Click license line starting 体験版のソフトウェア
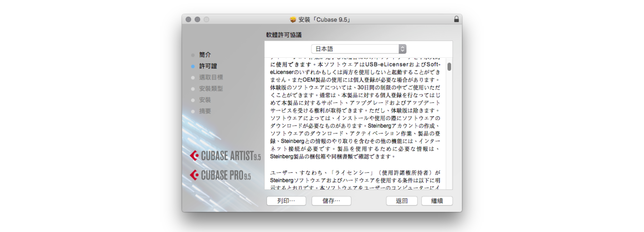The image size is (644, 232). (x=355, y=88)
